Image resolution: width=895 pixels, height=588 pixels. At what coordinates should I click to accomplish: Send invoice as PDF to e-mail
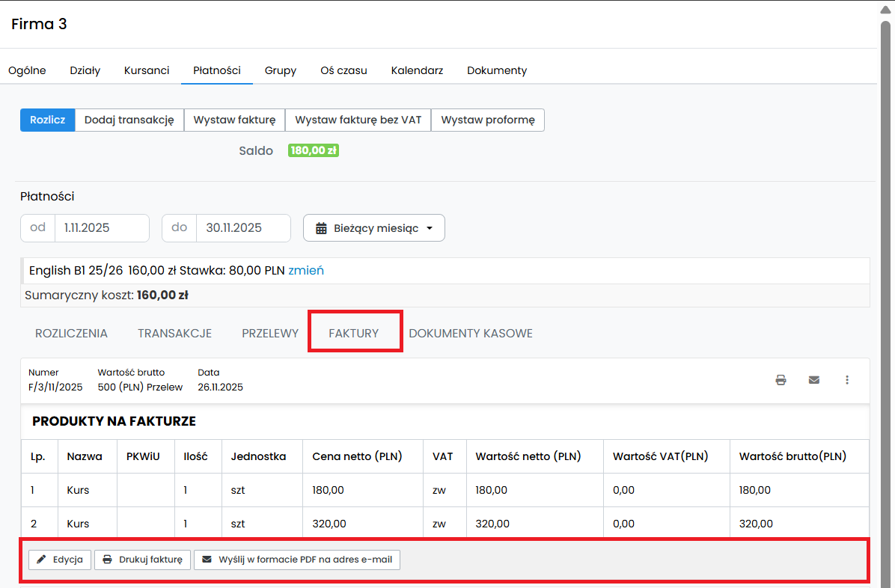(297, 560)
